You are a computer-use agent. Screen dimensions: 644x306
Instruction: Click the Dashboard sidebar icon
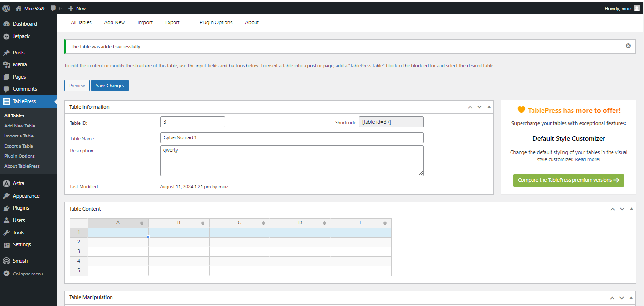[6, 24]
